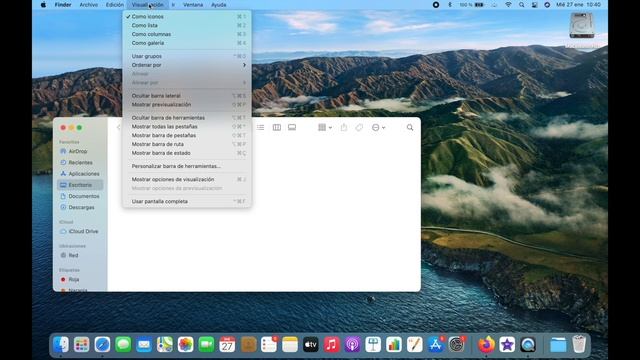Click 'Mostrar todas las pestañas'
The height and width of the screenshot is (360, 640).
[x=187, y=127]
